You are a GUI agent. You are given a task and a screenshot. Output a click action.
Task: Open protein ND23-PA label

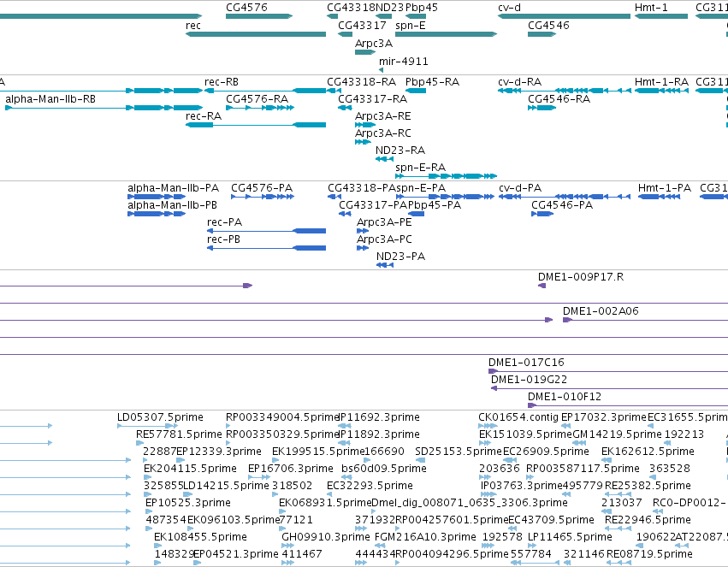click(400, 257)
